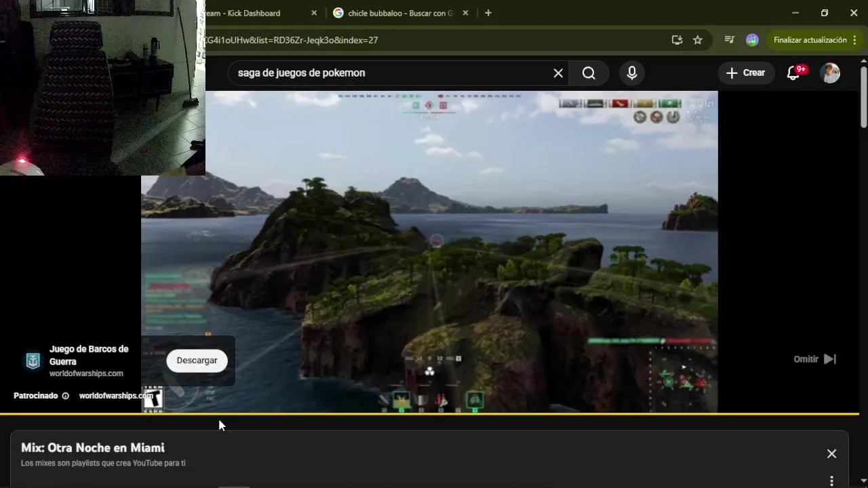This screenshot has height=488, width=868.
Task: Start voice search with the microphone
Action: tap(632, 73)
